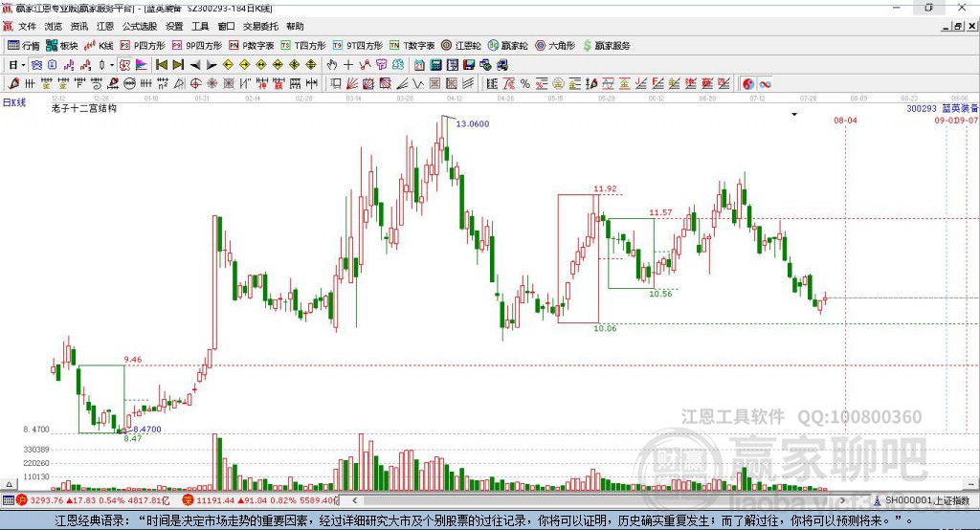Click the red floppy save icon
The image size is (980, 530).
point(469,65)
